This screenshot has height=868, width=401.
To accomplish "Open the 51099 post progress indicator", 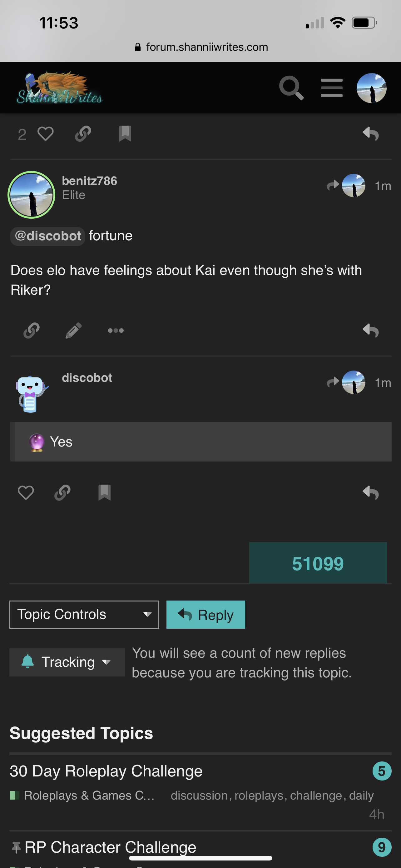I will pos(318,563).
